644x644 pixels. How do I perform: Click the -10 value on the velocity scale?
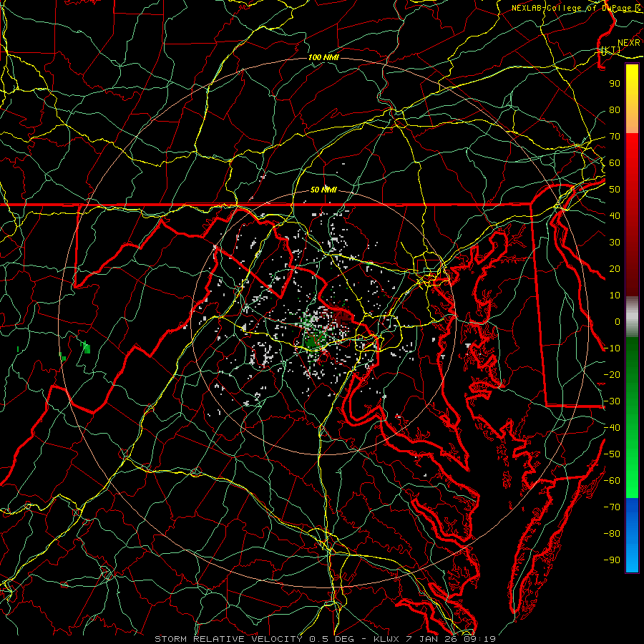(612, 348)
